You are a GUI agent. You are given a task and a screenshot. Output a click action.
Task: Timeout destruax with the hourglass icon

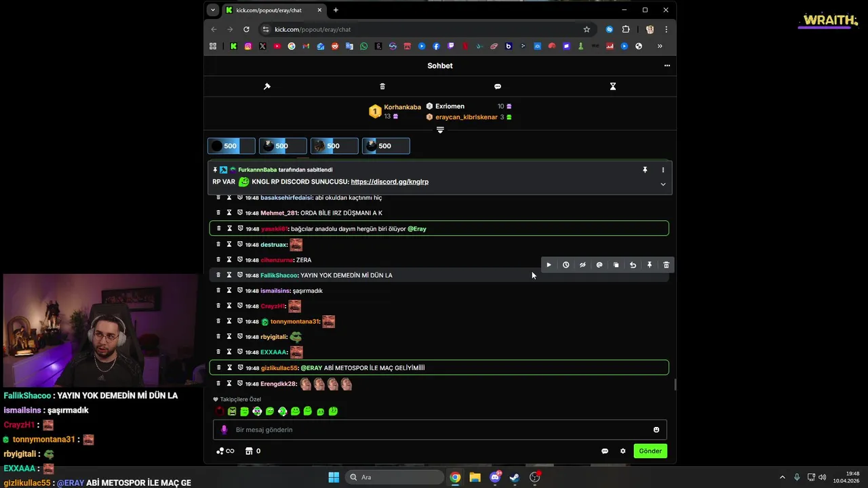pyautogui.click(x=229, y=244)
